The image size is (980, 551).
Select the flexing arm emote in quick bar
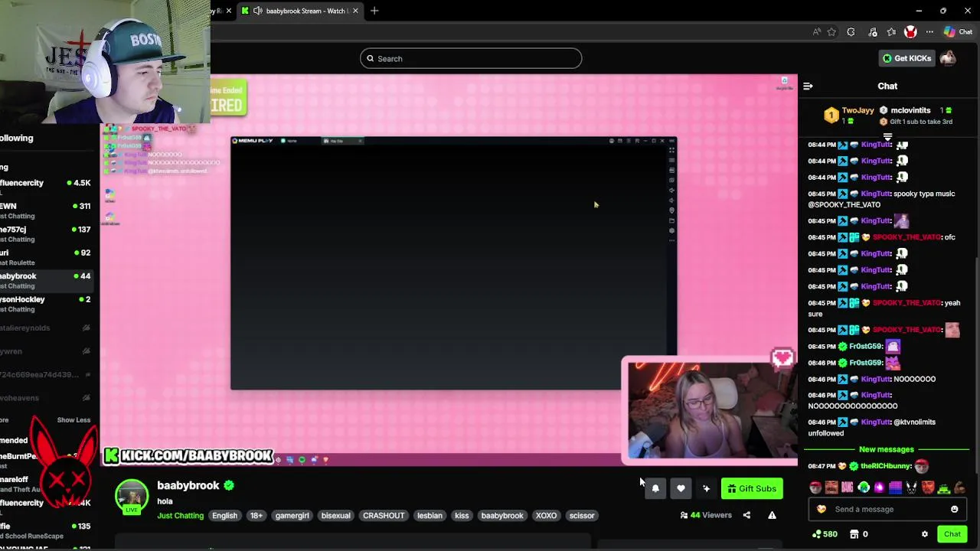coord(959,487)
